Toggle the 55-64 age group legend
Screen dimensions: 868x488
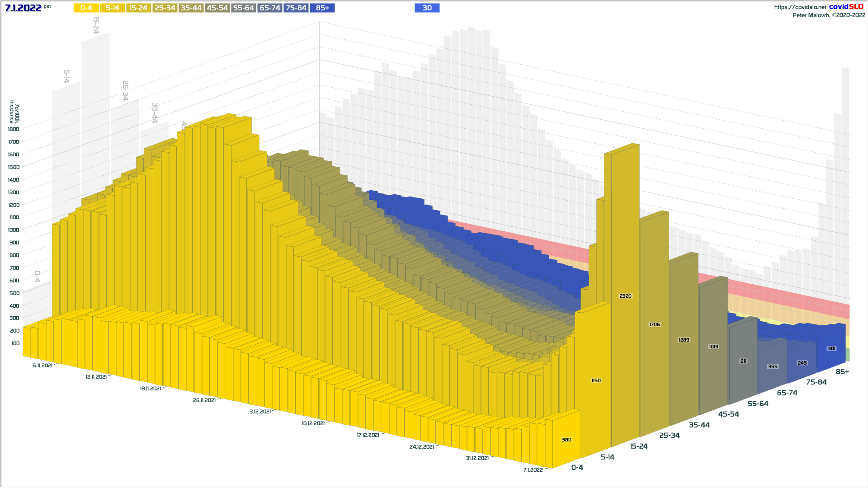[243, 8]
